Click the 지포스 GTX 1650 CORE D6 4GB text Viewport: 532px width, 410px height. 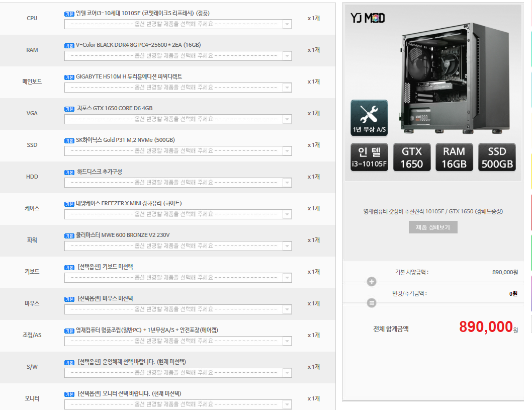[x=115, y=108]
